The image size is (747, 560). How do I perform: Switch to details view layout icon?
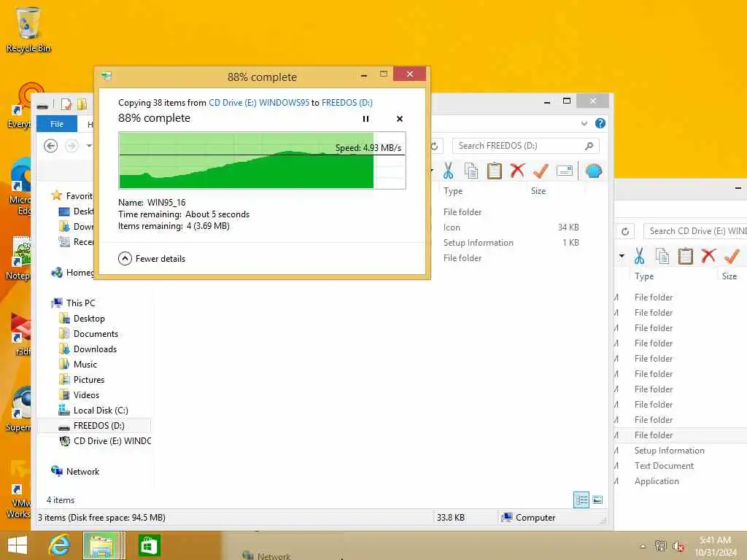click(x=581, y=500)
